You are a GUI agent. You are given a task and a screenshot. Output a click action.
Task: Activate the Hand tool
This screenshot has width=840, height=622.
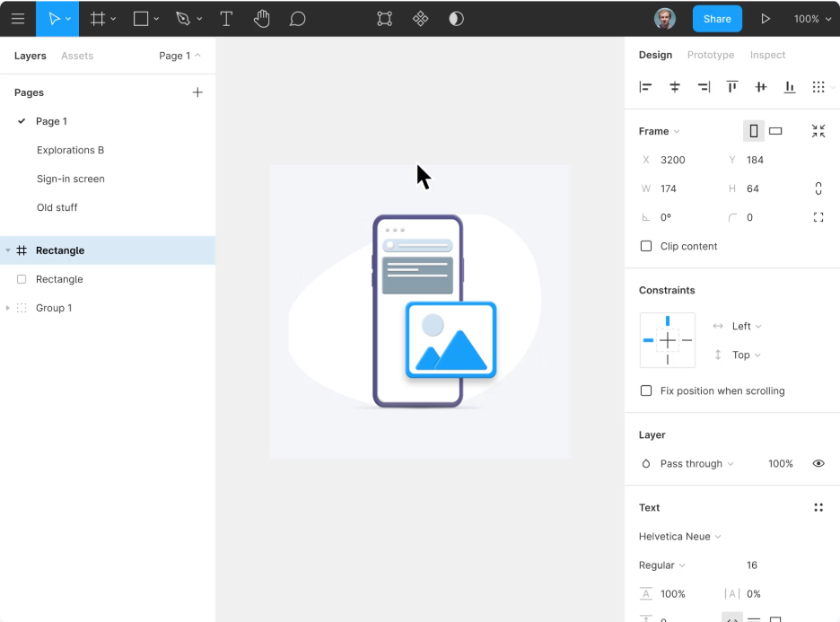pyautogui.click(x=262, y=18)
